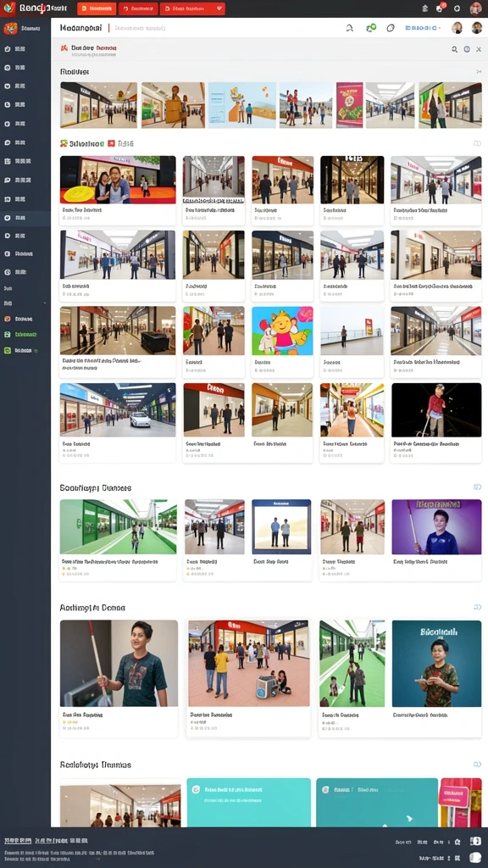Open the blue text dropdown in the header bar
This screenshot has width=488, height=868.
(x=424, y=28)
